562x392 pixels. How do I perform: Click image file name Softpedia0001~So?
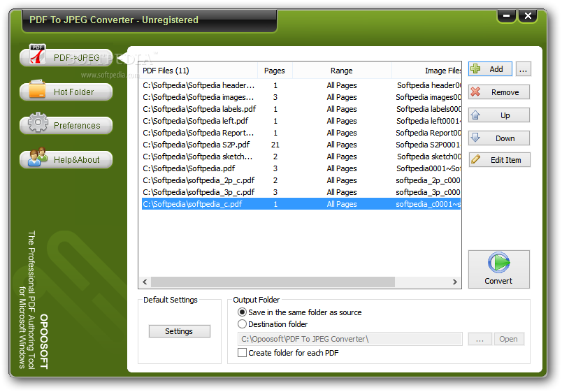[x=428, y=168]
